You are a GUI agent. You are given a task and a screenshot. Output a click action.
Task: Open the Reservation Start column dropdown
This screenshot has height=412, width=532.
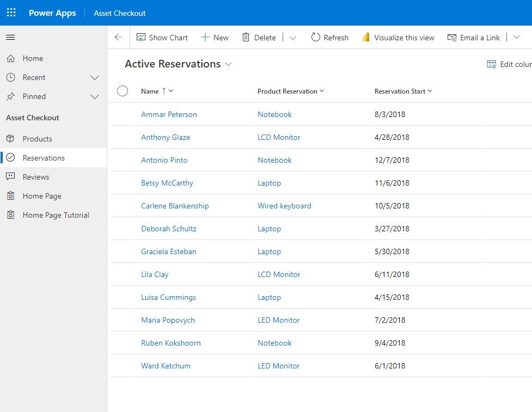pyautogui.click(x=430, y=91)
